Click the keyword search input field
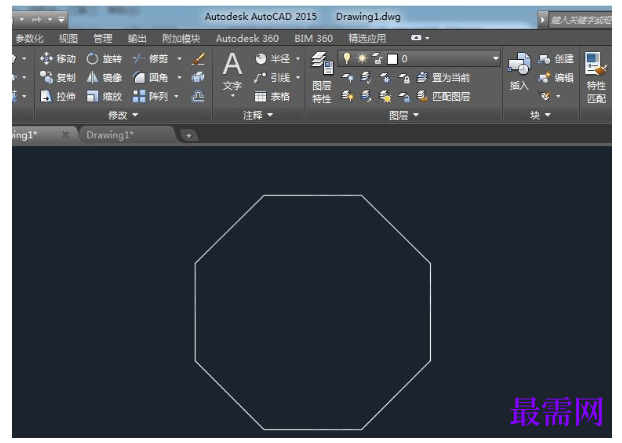 tap(580, 19)
